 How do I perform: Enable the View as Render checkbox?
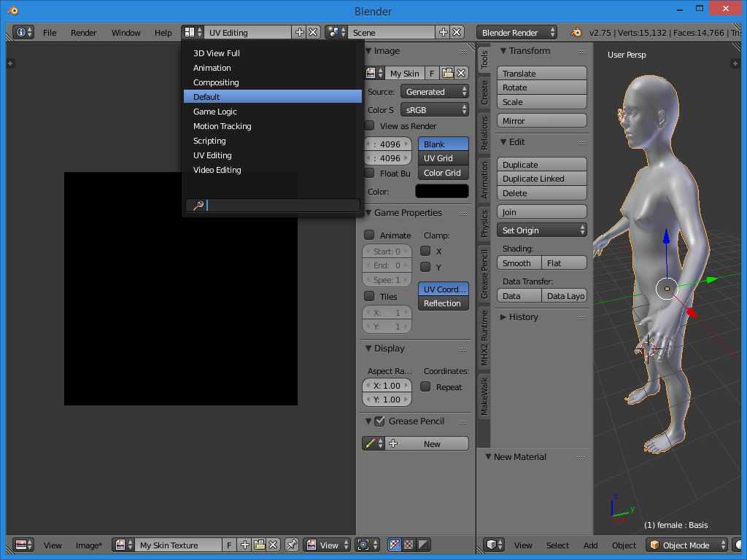click(370, 125)
